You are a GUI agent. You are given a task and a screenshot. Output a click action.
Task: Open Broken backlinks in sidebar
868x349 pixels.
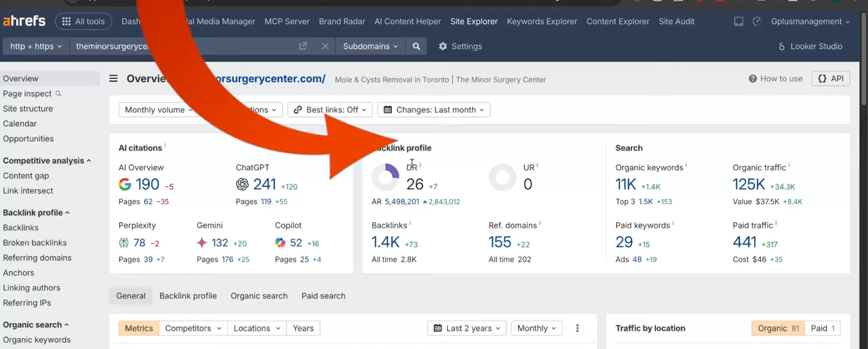click(x=35, y=243)
